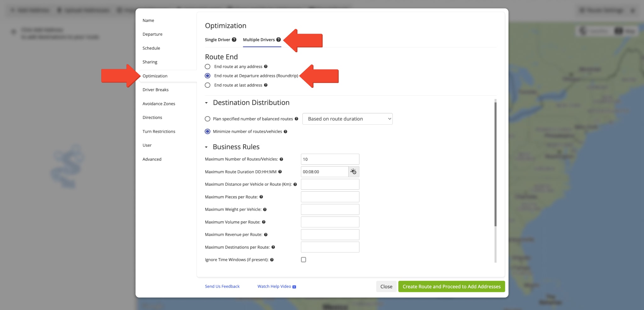
Task: Open the Turn Restrictions settings section
Action: 159,131
